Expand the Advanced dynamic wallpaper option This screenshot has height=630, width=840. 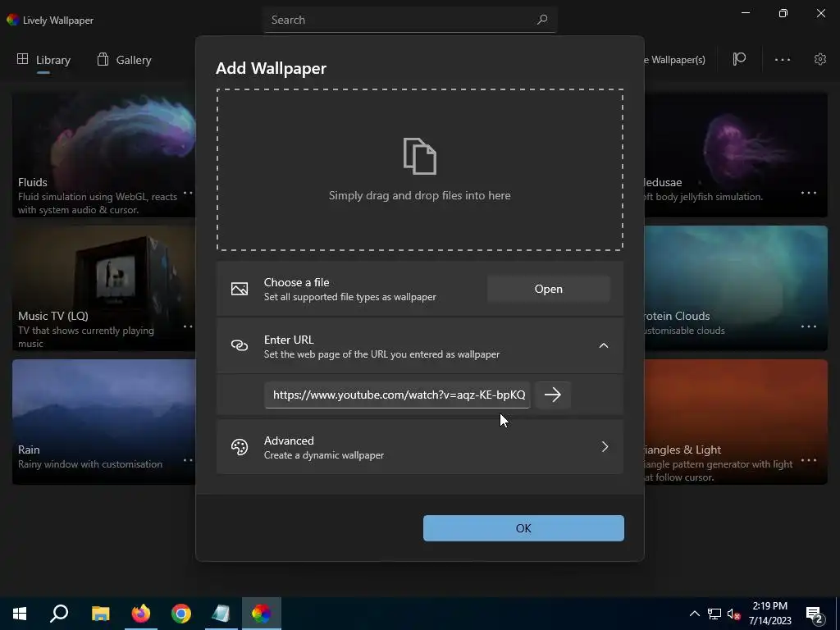tap(420, 447)
